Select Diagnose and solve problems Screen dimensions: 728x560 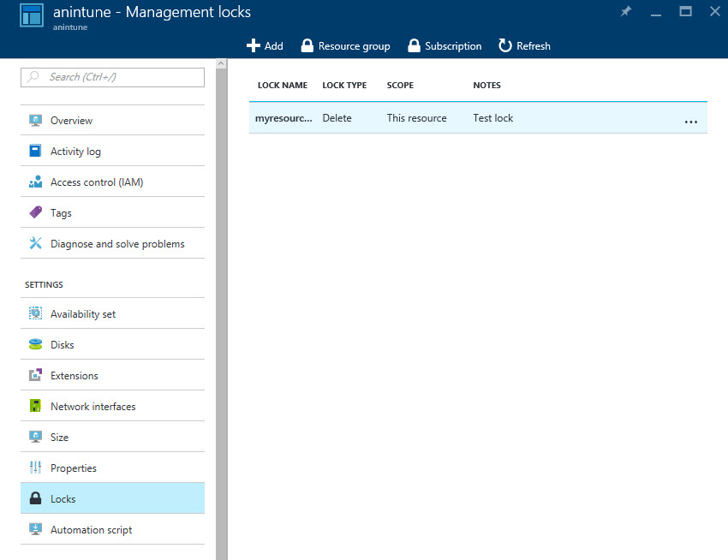[x=112, y=243]
